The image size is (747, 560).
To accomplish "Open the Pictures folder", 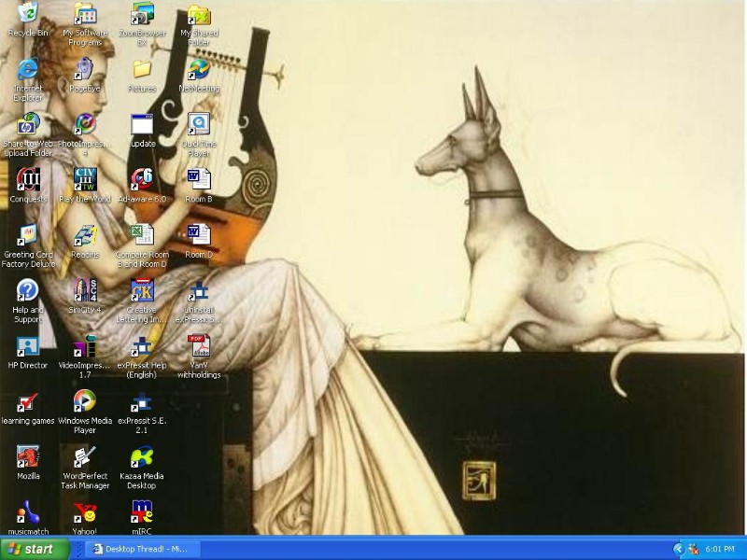I will pyautogui.click(x=142, y=70).
